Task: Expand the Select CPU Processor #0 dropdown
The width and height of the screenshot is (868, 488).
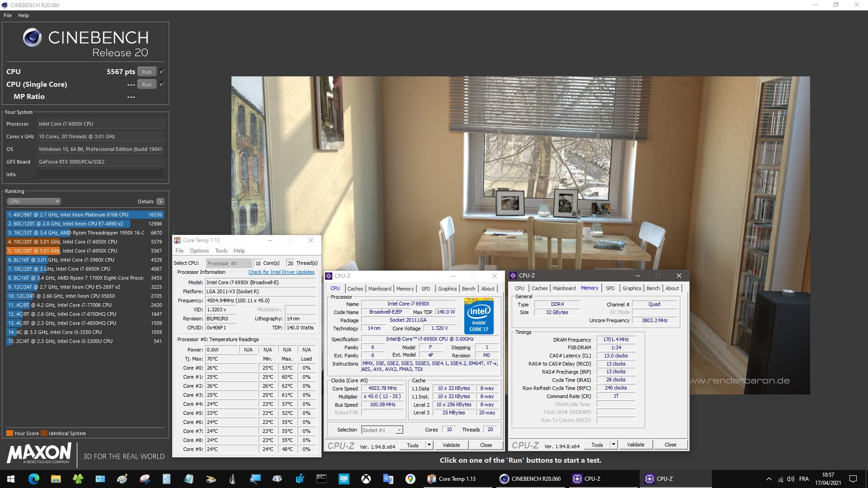Action: (229, 263)
